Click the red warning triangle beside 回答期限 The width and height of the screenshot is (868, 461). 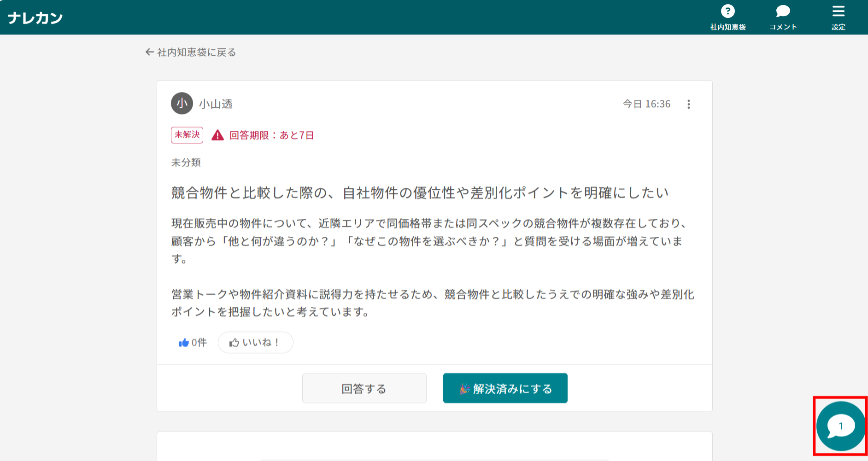point(217,134)
